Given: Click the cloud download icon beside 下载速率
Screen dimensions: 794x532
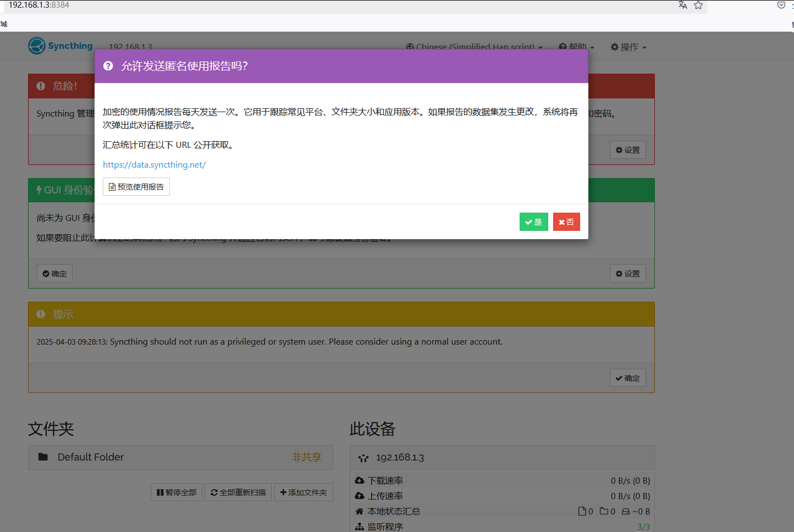Looking at the screenshot, I should [x=361, y=480].
